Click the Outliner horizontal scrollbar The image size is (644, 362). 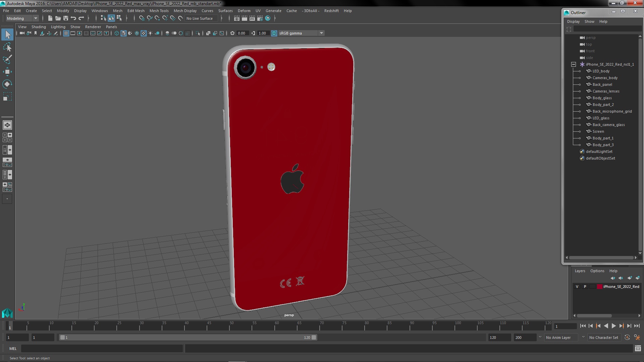(601, 258)
